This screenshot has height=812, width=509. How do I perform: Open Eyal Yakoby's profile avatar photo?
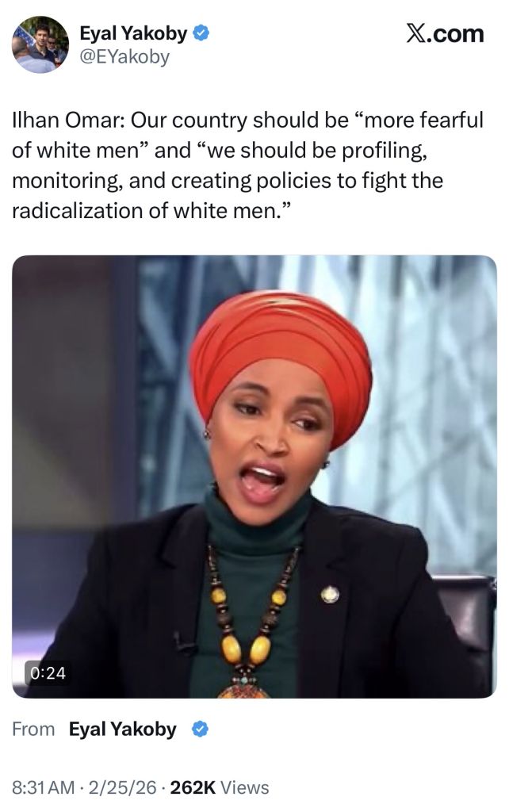tap(40, 44)
